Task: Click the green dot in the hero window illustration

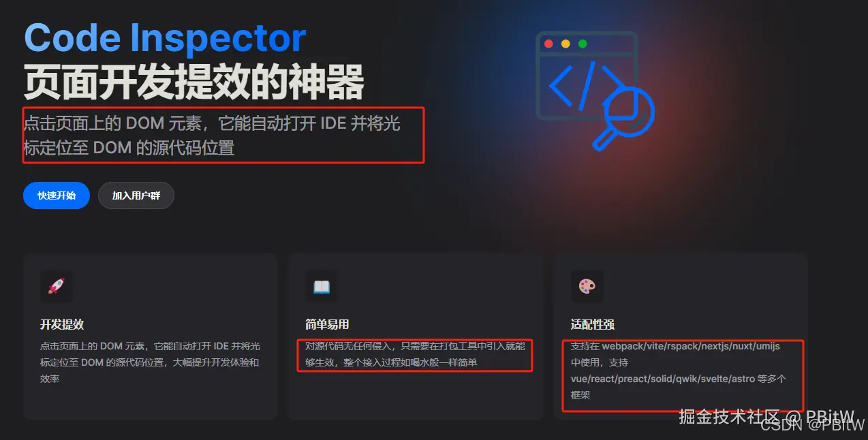Action: (583, 44)
